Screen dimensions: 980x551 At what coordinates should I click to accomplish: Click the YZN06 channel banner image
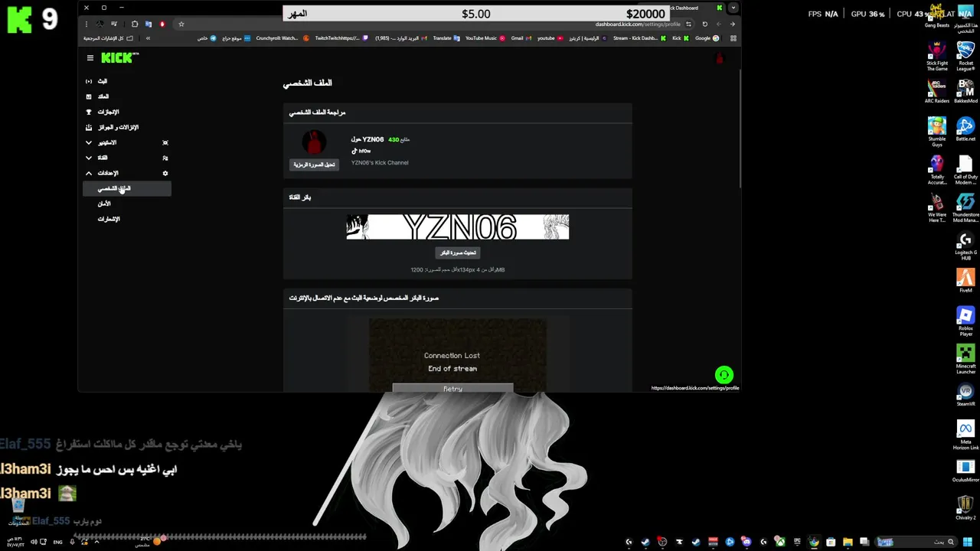pyautogui.click(x=458, y=227)
